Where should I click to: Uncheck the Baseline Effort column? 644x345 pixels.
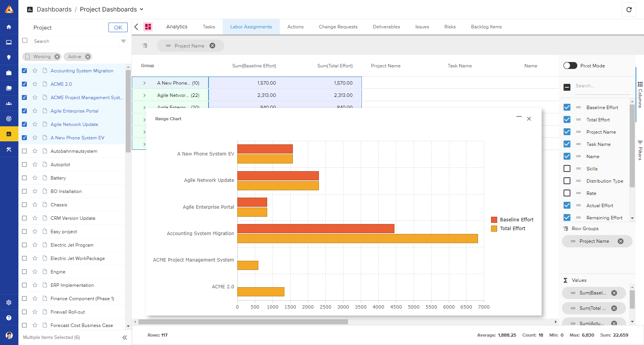[x=567, y=107]
